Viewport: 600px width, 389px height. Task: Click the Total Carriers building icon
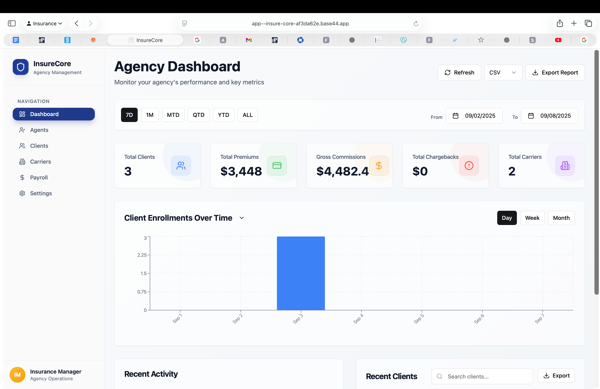[x=565, y=166]
